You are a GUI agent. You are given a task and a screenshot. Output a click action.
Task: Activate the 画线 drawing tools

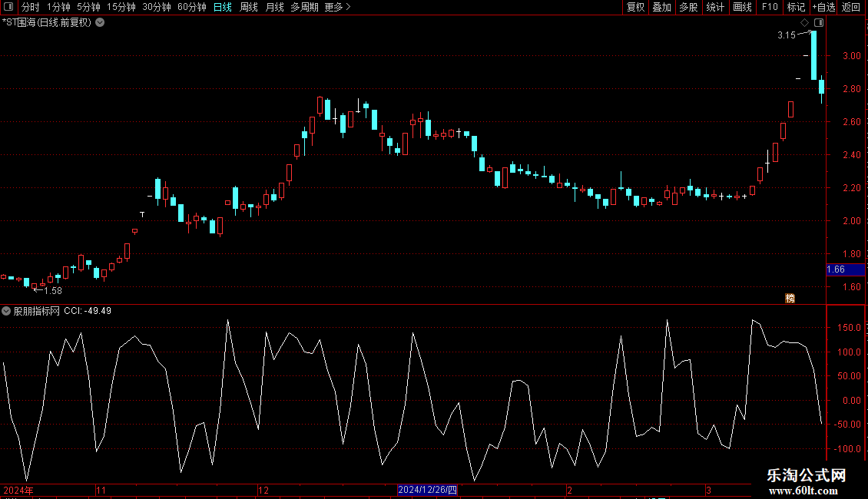coord(742,7)
